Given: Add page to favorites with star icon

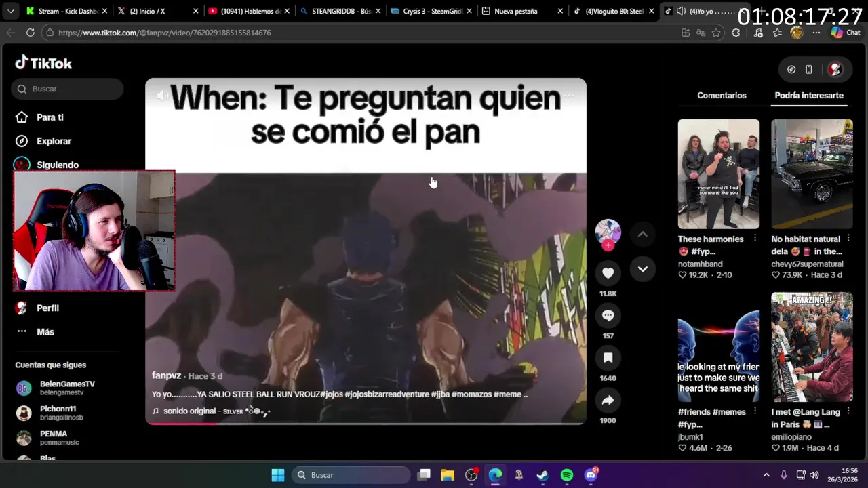Looking at the screenshot, I should (x=716, y=33).
